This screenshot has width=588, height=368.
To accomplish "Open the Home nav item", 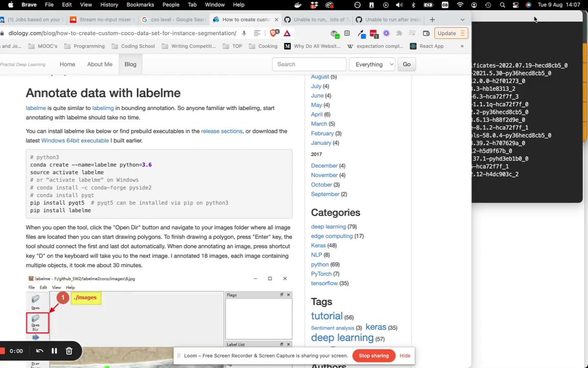I will [x=67, y=64].
